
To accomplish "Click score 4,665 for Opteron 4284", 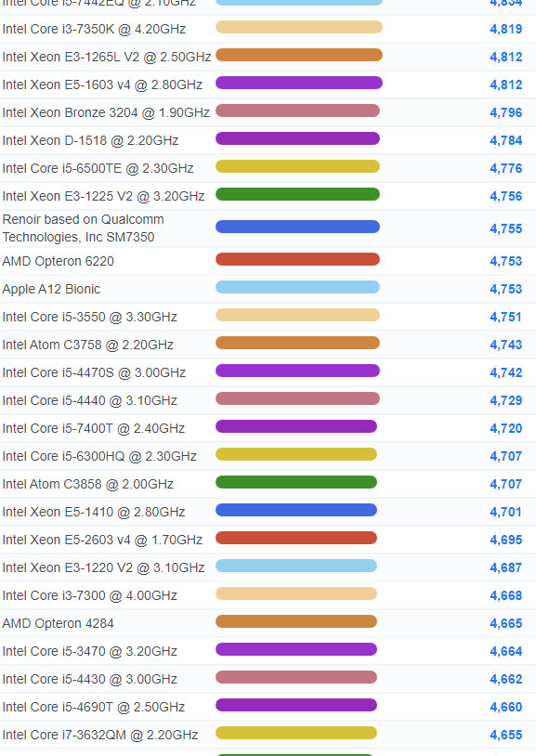I will (x=506, y=624).
